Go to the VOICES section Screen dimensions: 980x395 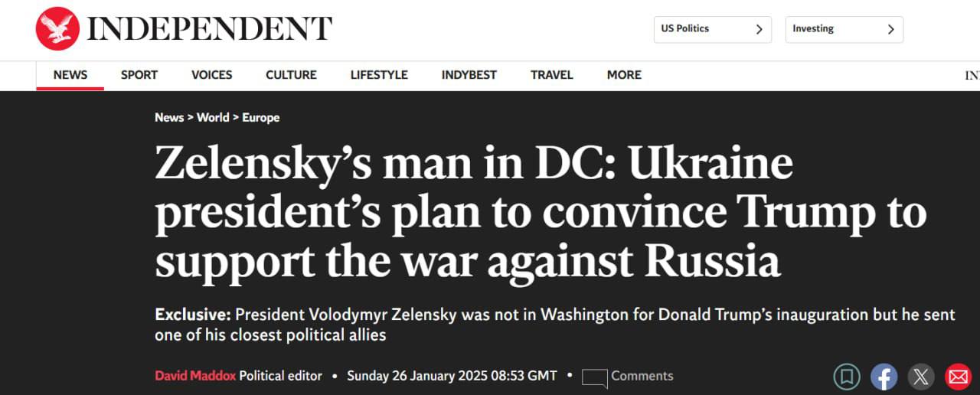click(x=211, y=75)
